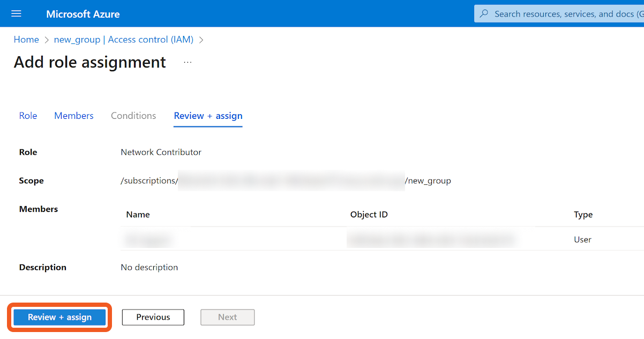Open new_group Access control (IAM) breadcrumb
Screen dimensions: 644x339
123,40
